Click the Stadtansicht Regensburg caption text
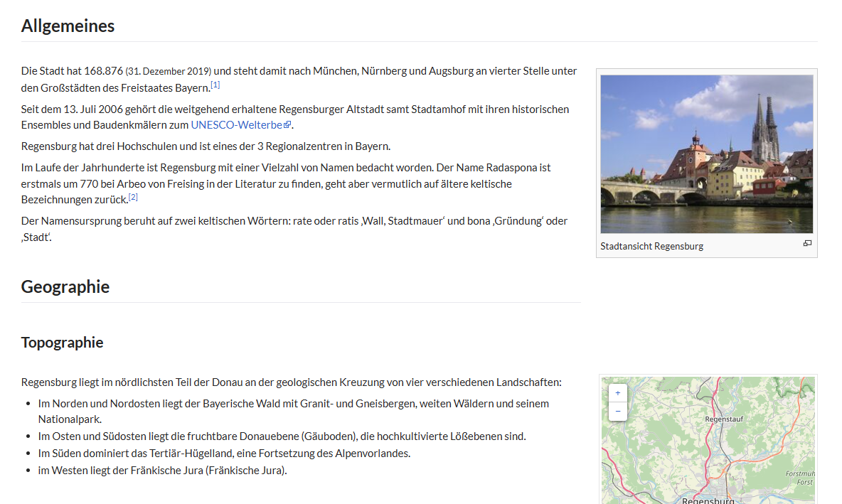This screenshot has height=504, width=842. [x=651, y=246]
